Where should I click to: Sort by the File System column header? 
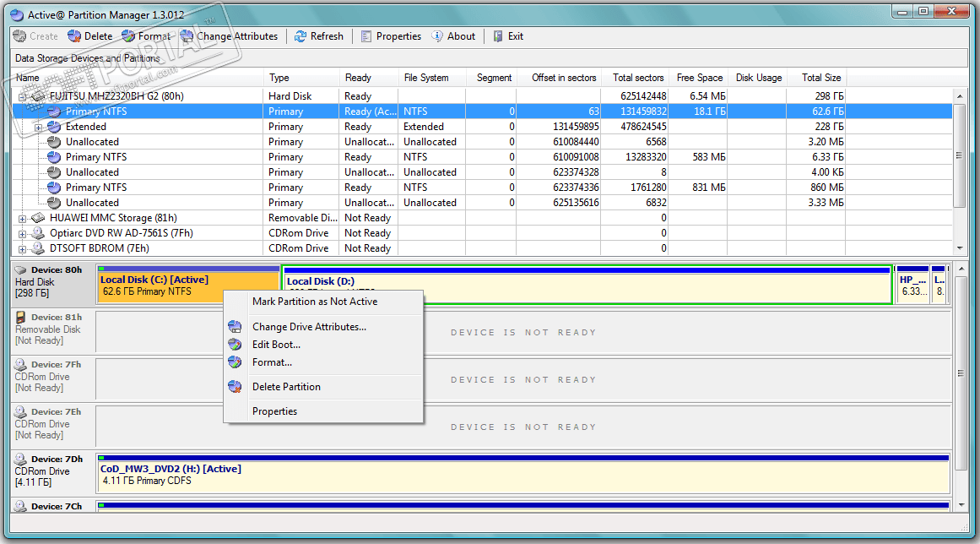432,78
